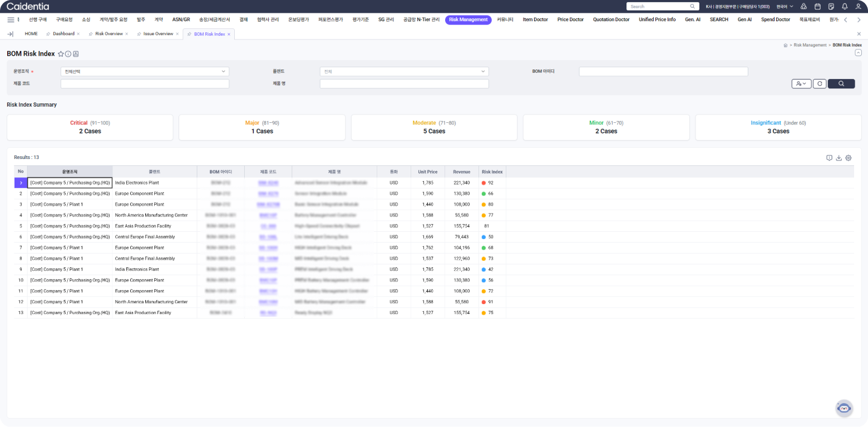868x427 pixels.
Task: Click the refresh reset button in filters
Action: (x=819, y=83)
